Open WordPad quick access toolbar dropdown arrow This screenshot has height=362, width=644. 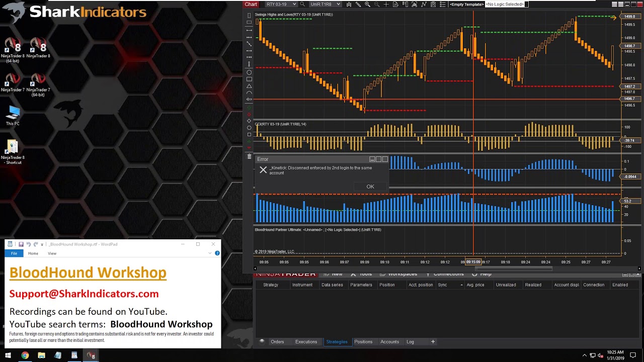[42, 244]
